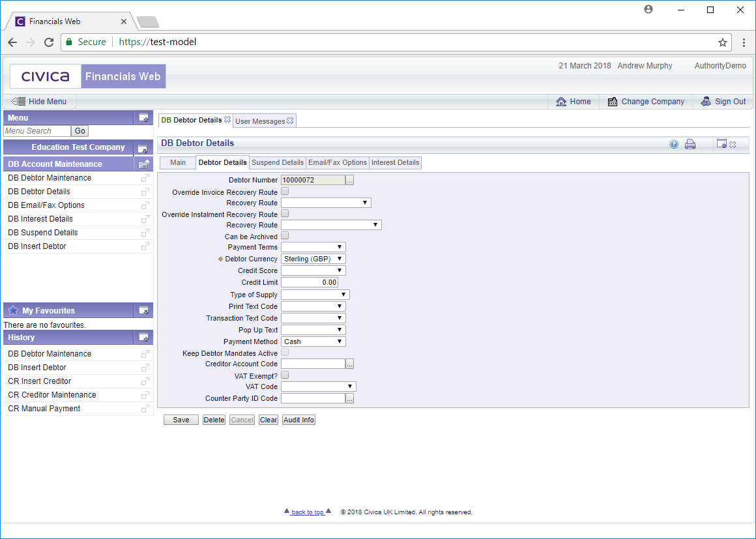
Task: Close the User Messages tab
Action: click(x=290, y=121)
